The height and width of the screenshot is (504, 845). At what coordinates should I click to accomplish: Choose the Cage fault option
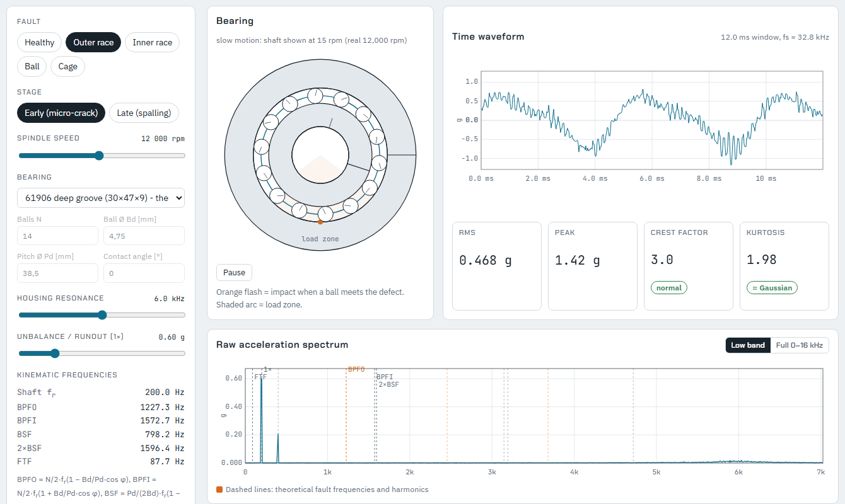pyautogui.click(x=68, y=66)
